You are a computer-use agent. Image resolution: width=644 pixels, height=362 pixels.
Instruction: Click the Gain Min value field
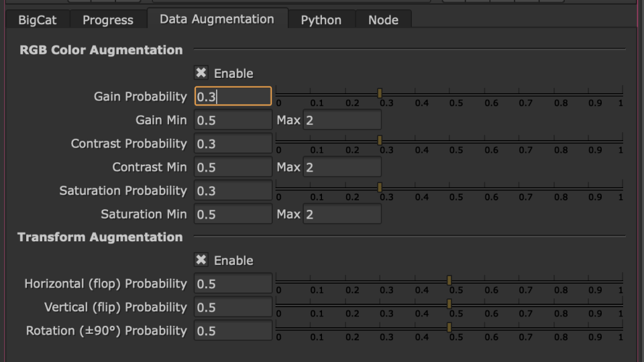(x=233, y=120)
